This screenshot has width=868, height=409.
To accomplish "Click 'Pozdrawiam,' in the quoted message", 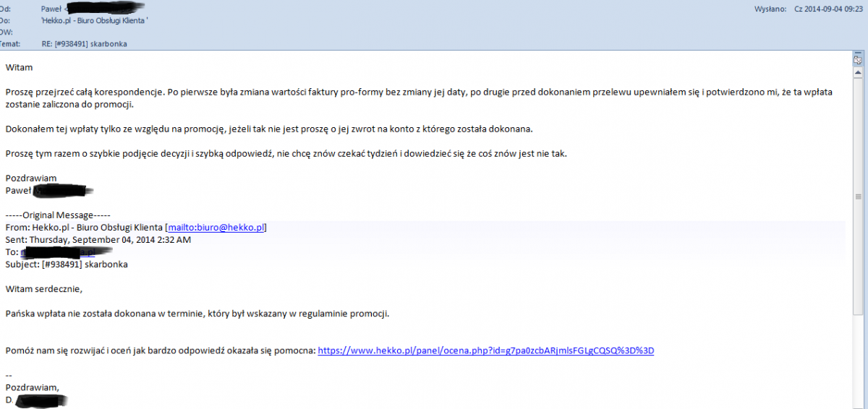I will tap(32, 387).
